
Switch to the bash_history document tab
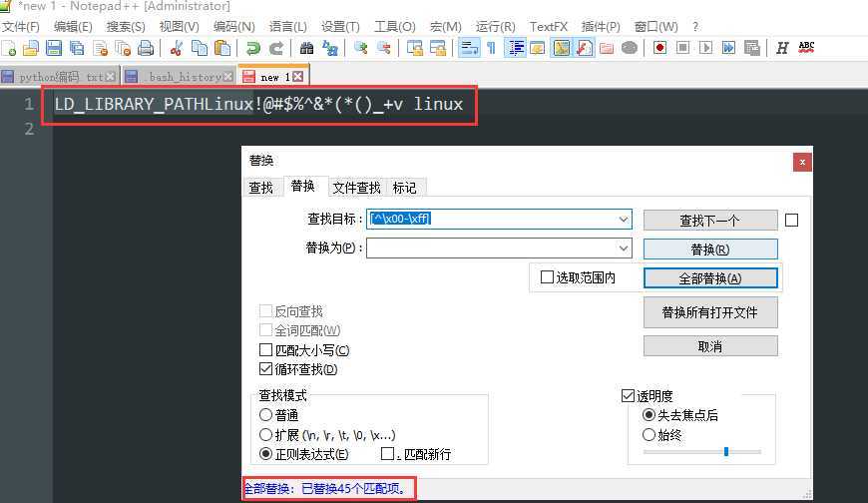tap(178, 77)
